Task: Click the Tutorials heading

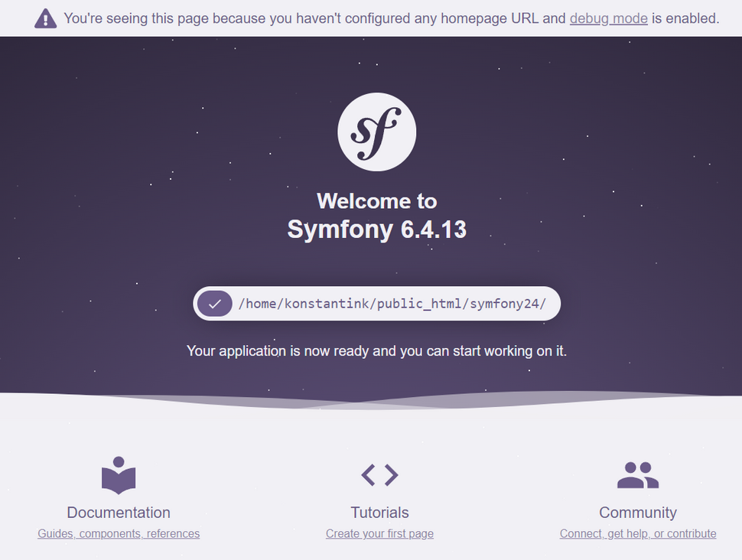Action: (379, 513)
